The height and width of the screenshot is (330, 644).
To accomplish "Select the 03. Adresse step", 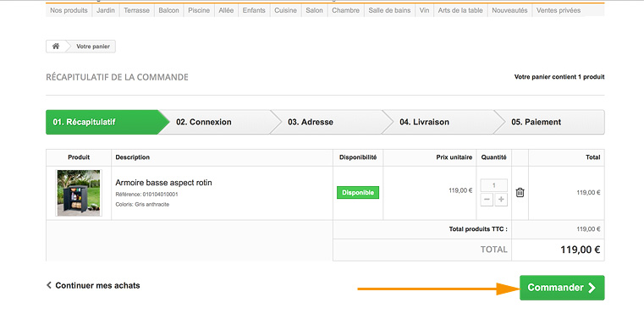I will pyautogui.click(x=331, y=122).
